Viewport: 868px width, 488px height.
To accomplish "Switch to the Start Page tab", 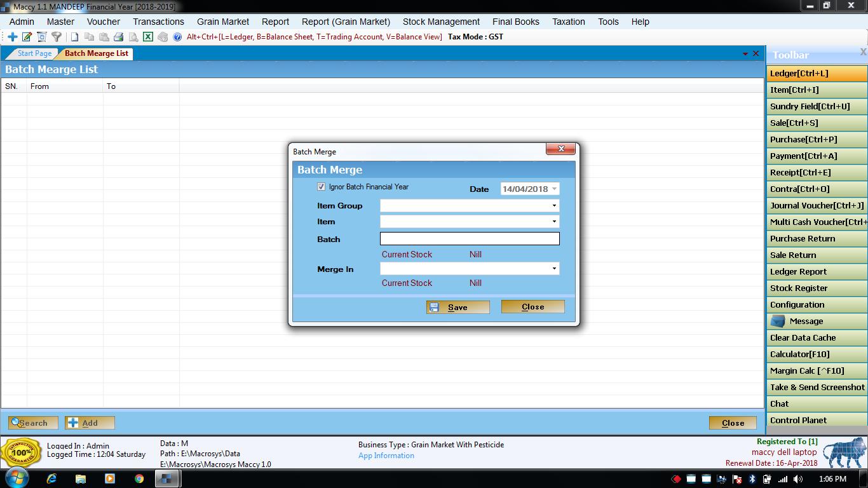I will [x=34, y=53].
